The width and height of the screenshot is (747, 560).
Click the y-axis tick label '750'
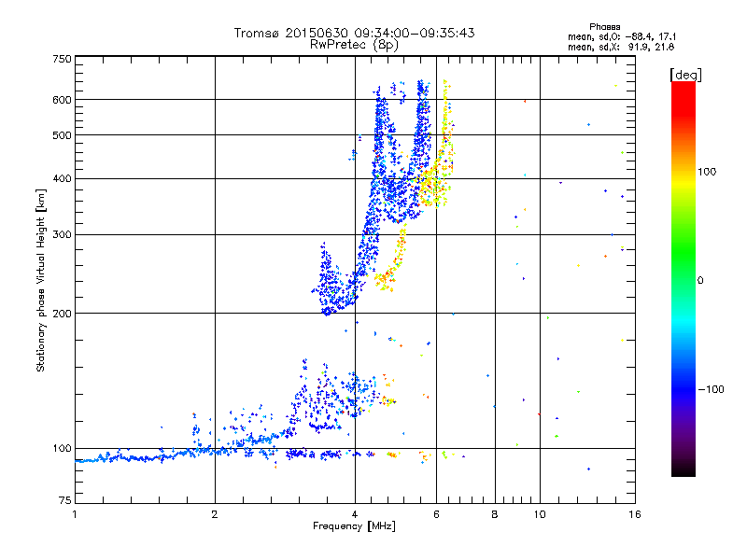pos(62,59)
